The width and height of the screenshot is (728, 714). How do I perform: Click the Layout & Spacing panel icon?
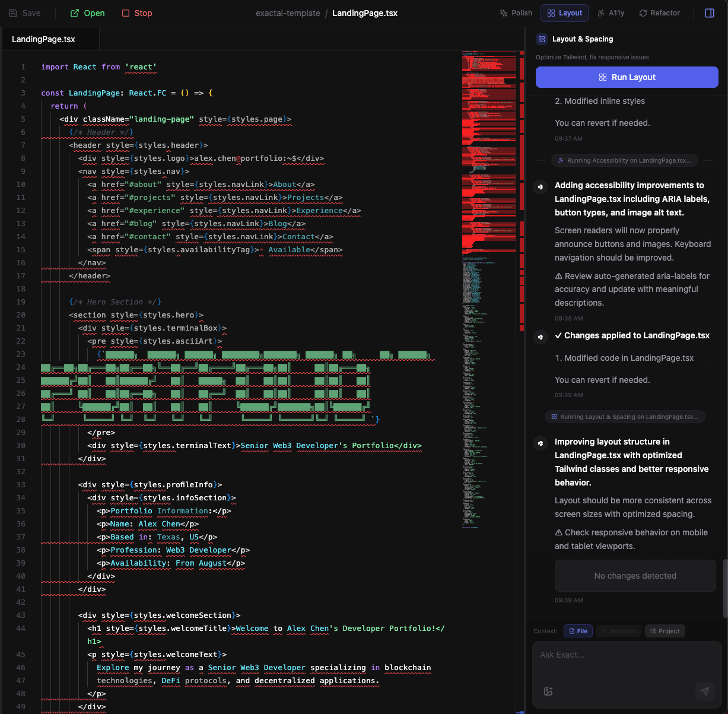[x=541, y=39]
